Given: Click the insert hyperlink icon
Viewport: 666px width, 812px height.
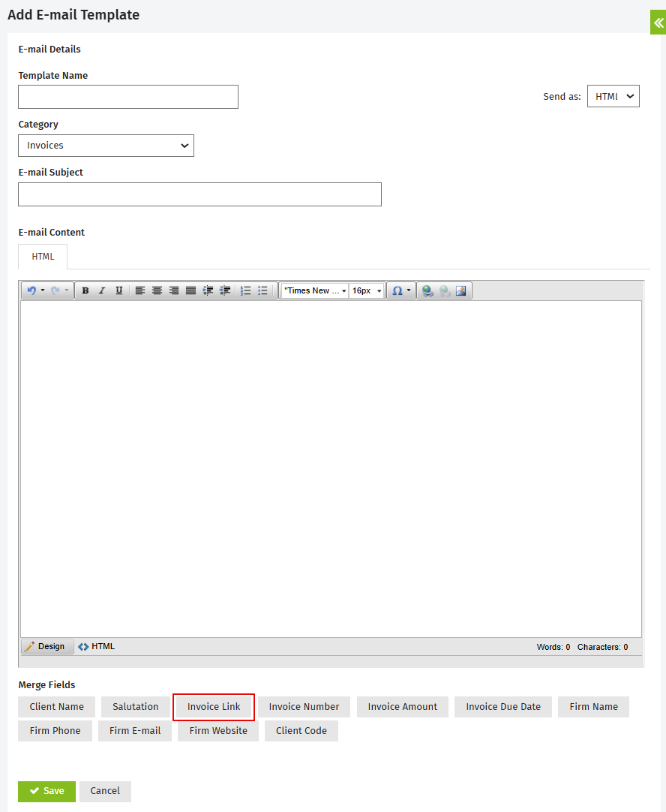Looking at the screenshot, I should [x=427, y=290].
